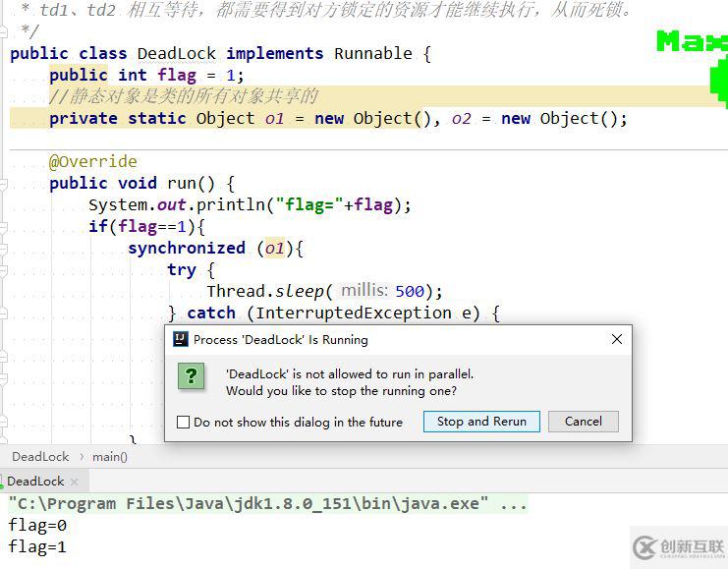Collapse the synchronized block fold marker
Screen dimensions: 728x569
(3, 249)
